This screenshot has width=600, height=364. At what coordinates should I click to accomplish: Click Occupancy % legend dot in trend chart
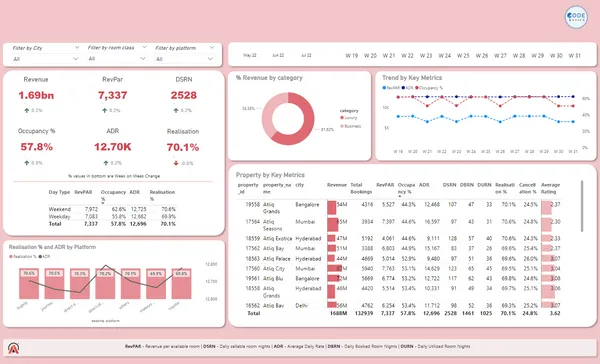417,88
